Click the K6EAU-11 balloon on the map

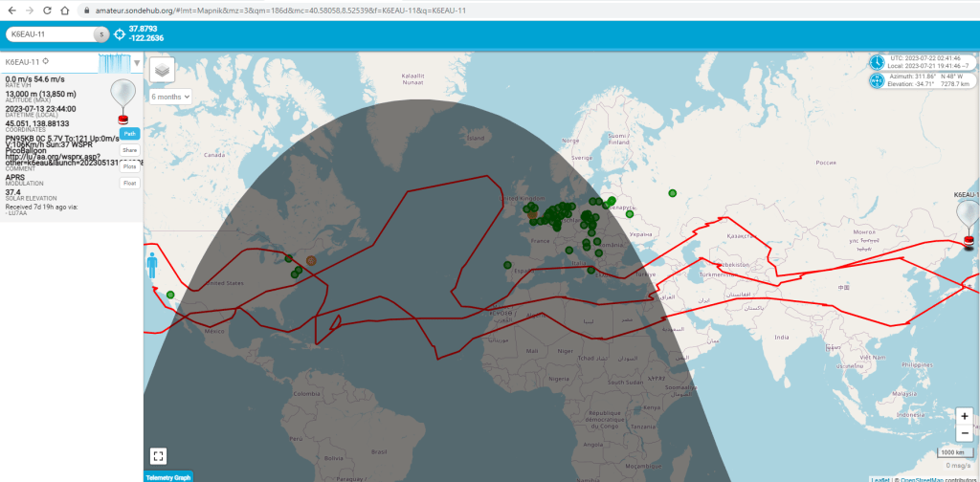click(968, 215)
